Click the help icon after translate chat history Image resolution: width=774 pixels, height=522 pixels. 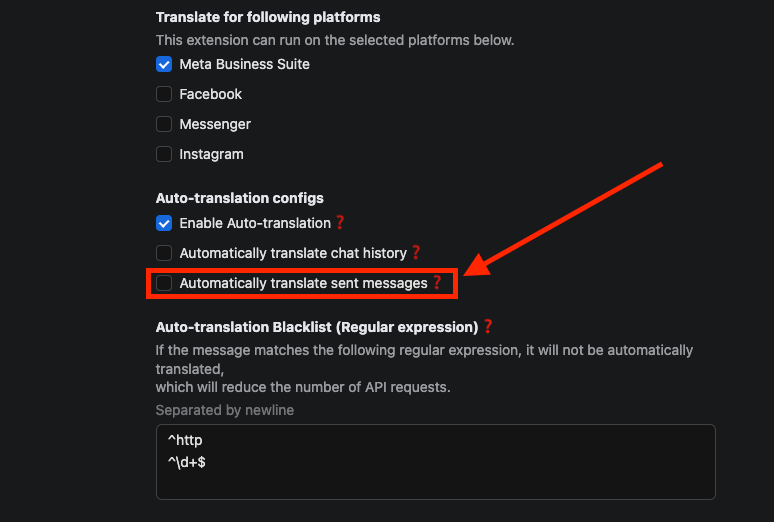tap(416, 253)
